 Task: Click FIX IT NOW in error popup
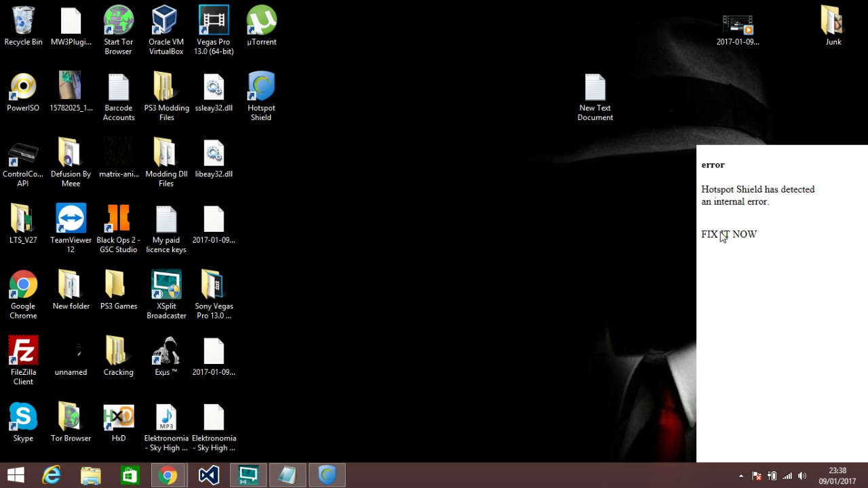click(729, 235)
